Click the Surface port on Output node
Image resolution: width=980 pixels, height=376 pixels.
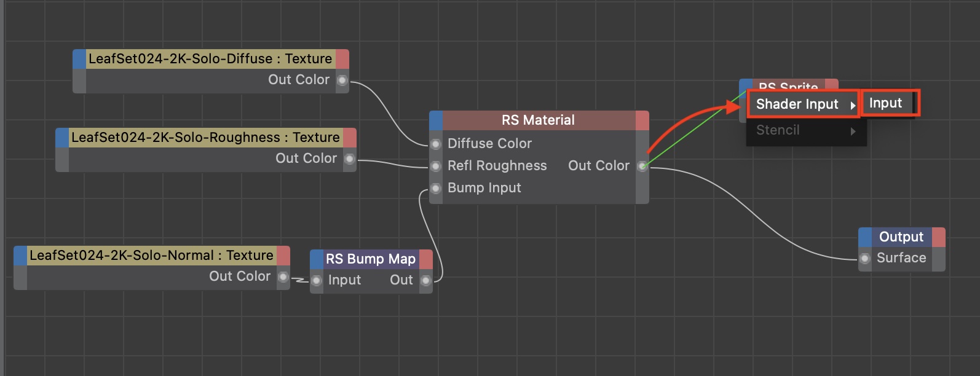coord(865,259)
